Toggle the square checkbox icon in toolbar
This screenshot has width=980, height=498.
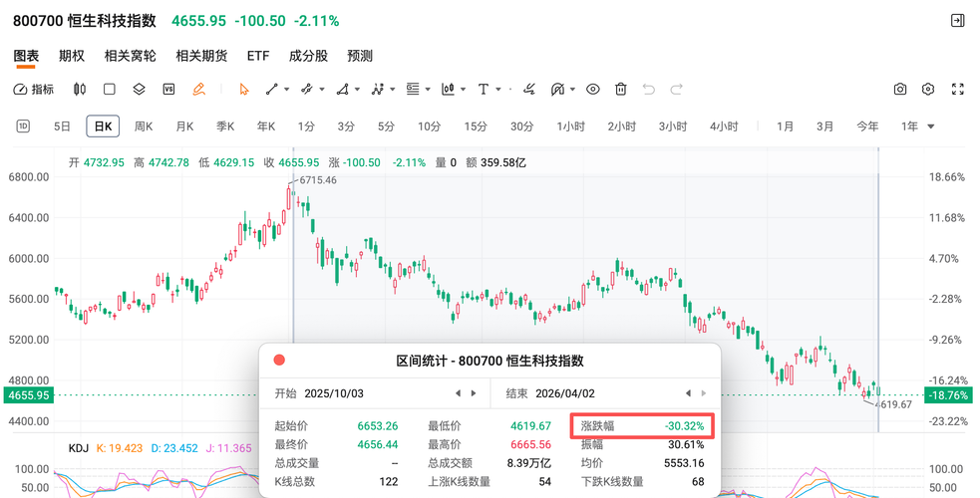tap(110, 89)
